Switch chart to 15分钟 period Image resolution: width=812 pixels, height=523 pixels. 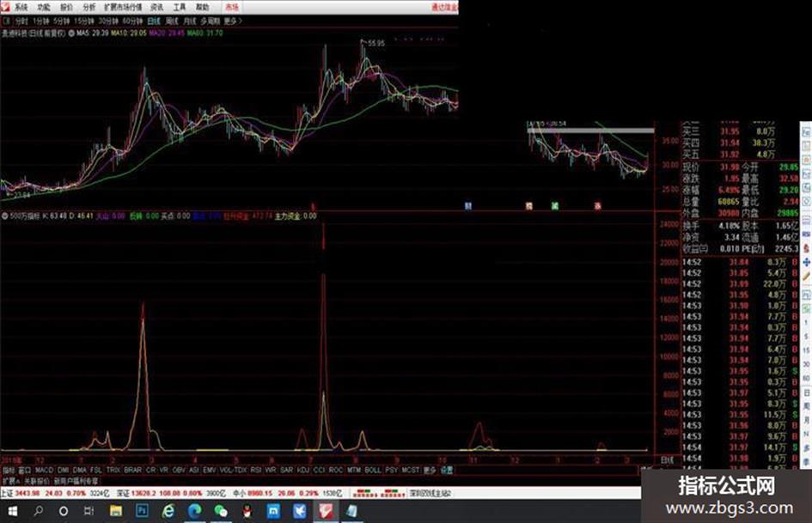point(83,21)
